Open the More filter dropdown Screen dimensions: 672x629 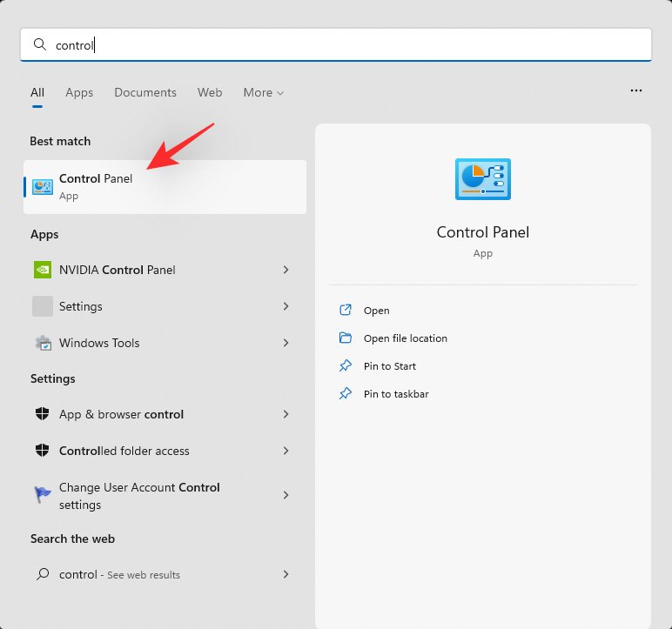tap(264, 92)
